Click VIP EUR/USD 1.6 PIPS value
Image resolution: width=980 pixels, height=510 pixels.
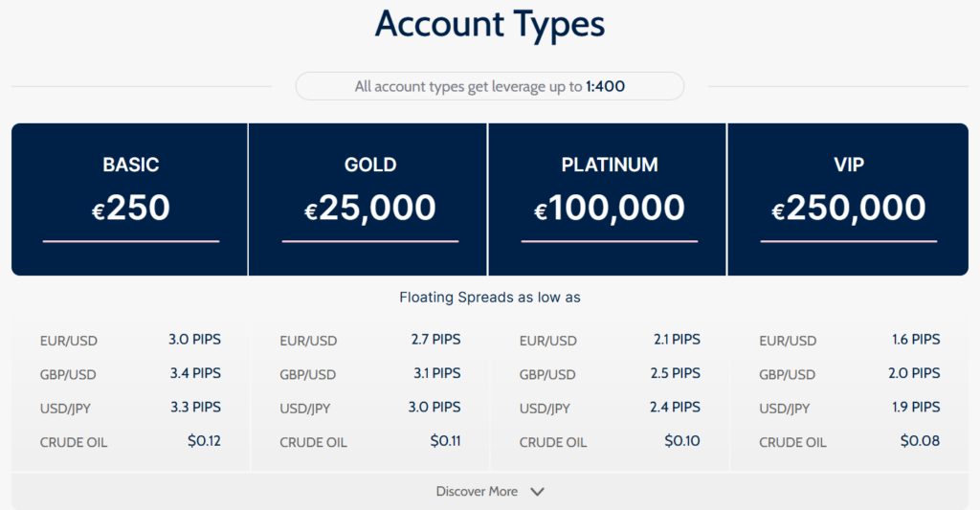[x=912, y=340]
